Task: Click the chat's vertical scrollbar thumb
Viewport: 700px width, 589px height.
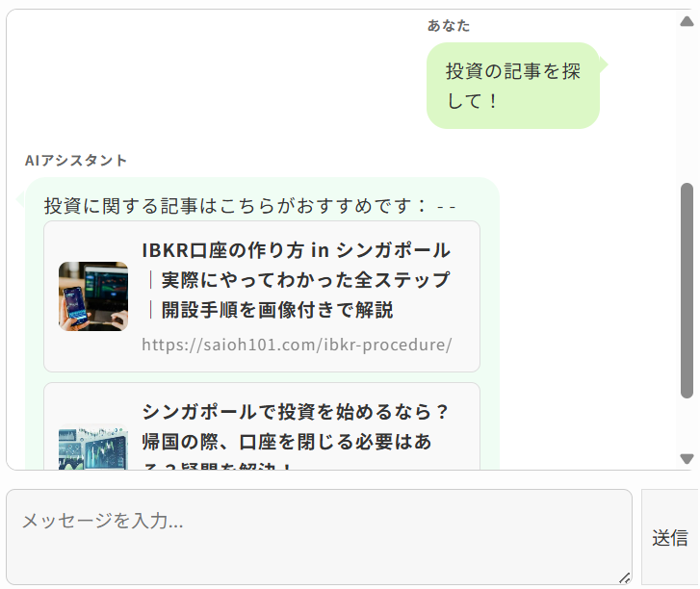Action: click(x=687, y=290)
